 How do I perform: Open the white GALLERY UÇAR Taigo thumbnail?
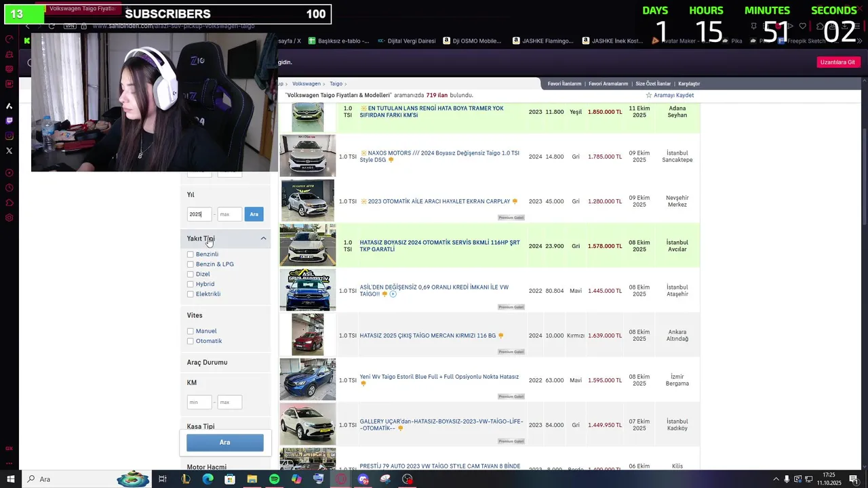[x=308, y=424]
